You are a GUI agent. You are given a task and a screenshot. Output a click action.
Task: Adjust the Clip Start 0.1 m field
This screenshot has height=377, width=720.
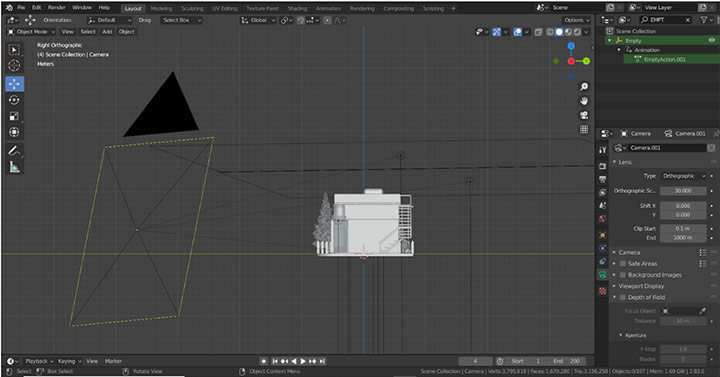click(683, 228)
